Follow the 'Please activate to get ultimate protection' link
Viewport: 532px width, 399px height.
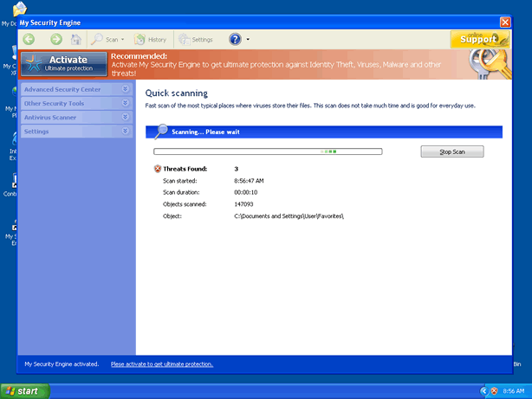coord(162,364)
